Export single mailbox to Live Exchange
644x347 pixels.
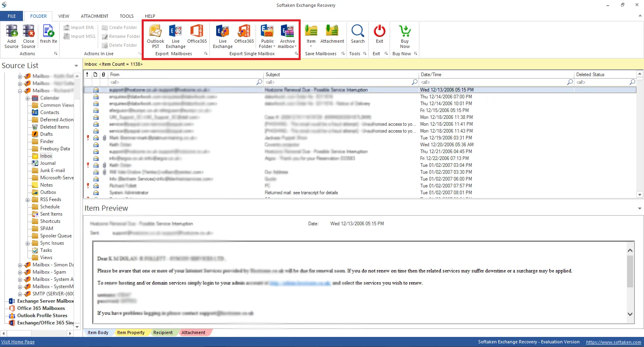pos(223,36)
